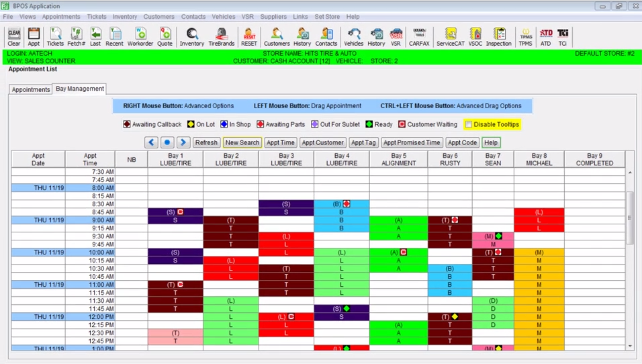Open the Inspection toolbar icon

pyautogui.click(x=499, y=37)
